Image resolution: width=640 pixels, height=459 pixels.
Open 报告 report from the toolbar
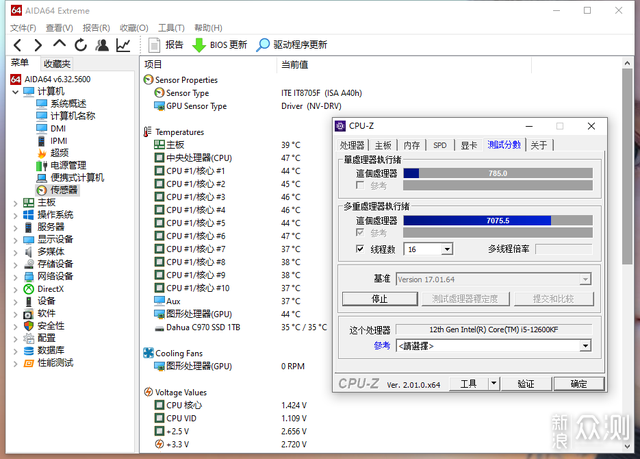165,45
